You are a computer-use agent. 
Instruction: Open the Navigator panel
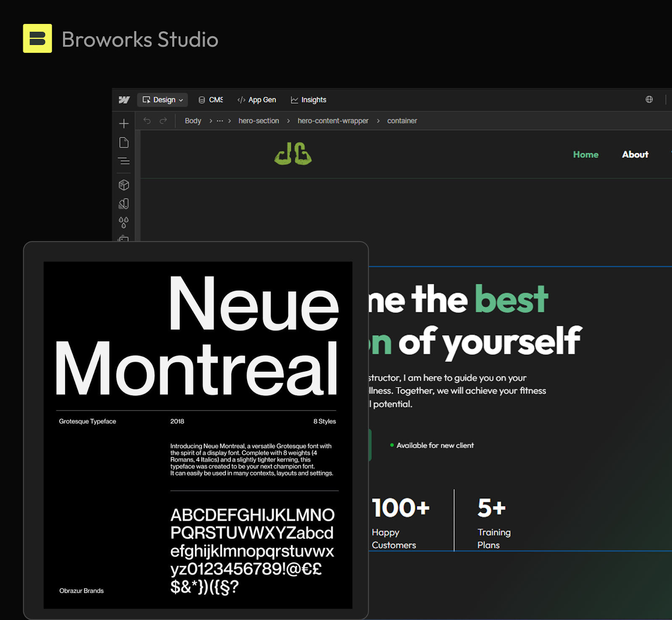(124, 161)
